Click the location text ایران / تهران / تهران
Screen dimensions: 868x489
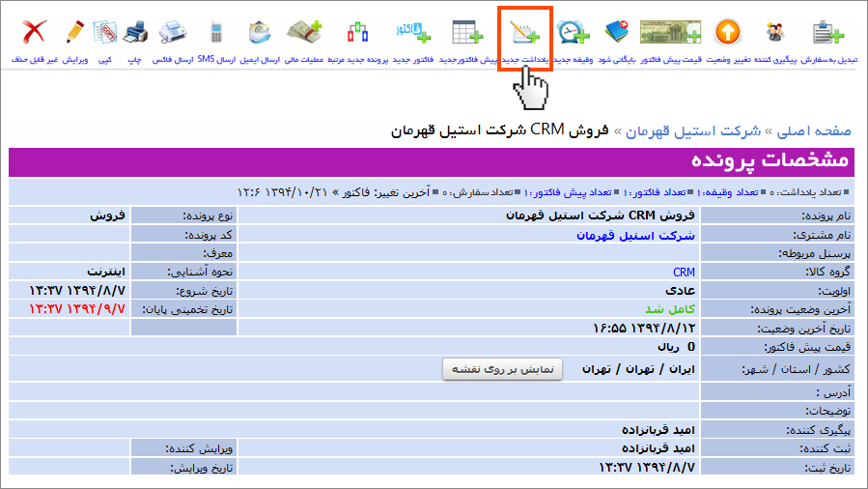[638, 369]
